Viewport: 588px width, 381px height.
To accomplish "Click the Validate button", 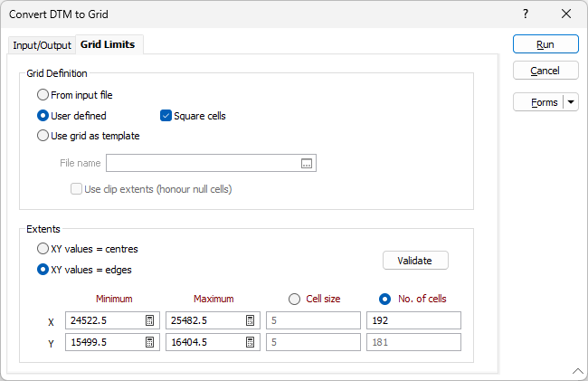I will coord(415,261).
